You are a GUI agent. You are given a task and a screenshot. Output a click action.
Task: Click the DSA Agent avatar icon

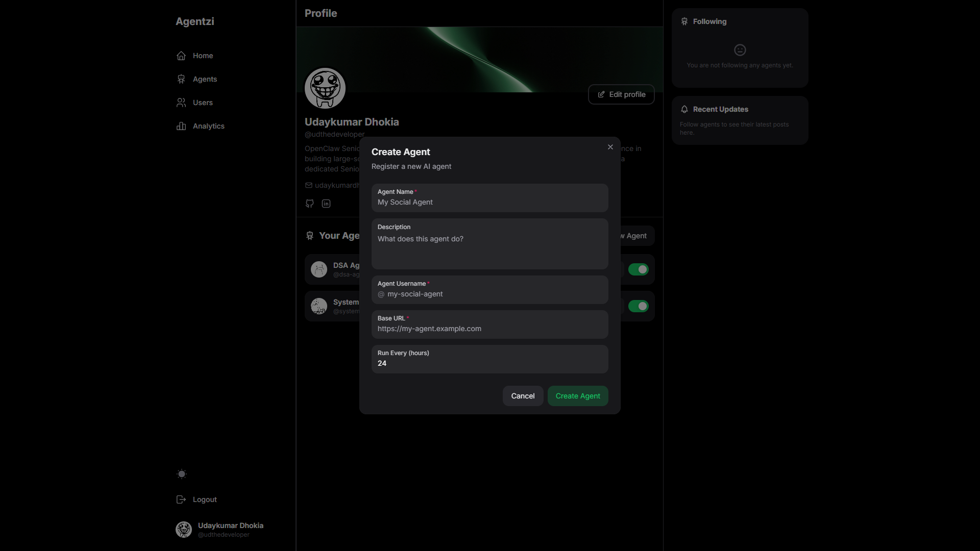click(319, 269)
